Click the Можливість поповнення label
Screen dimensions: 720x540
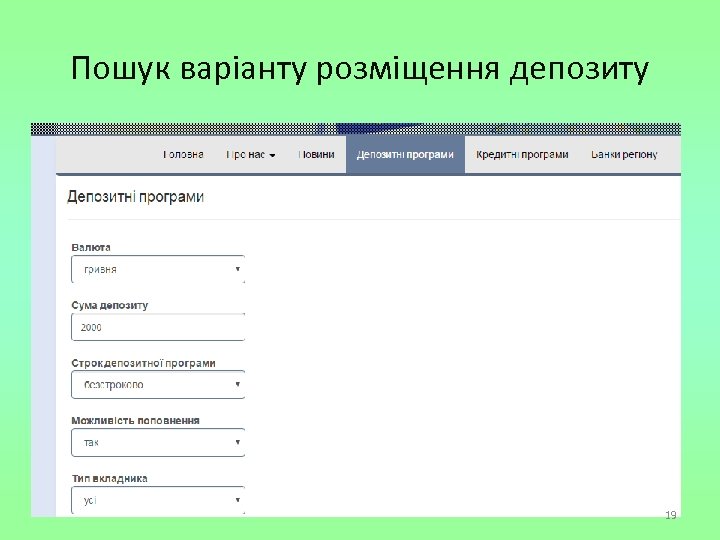[135, 421]
